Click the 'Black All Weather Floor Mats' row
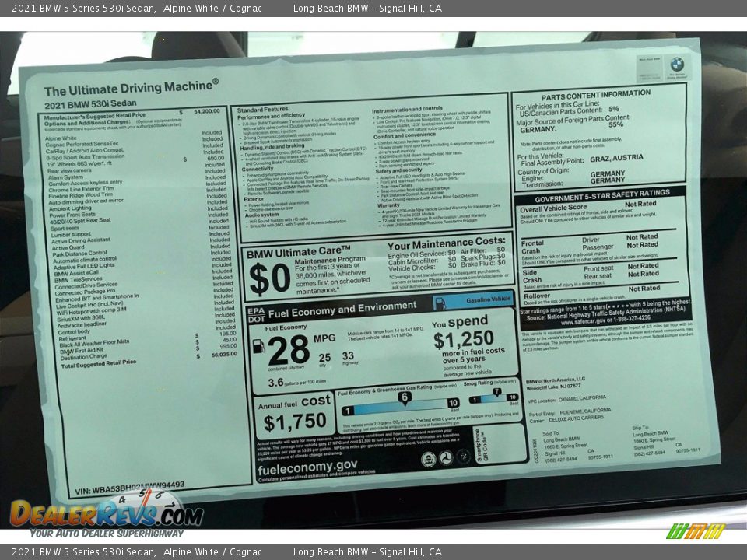The height and width of the screenshot is (560, 747). click(x=94, y=343)
